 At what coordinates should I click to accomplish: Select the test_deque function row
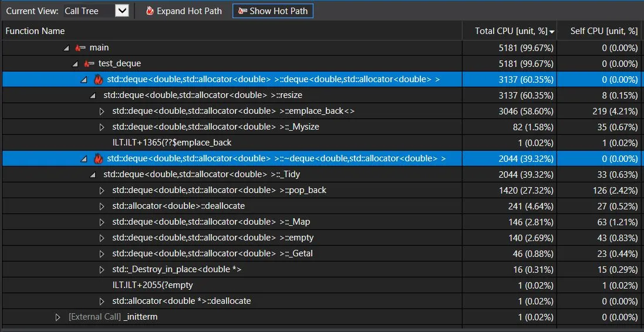click(x=322, y=63)
